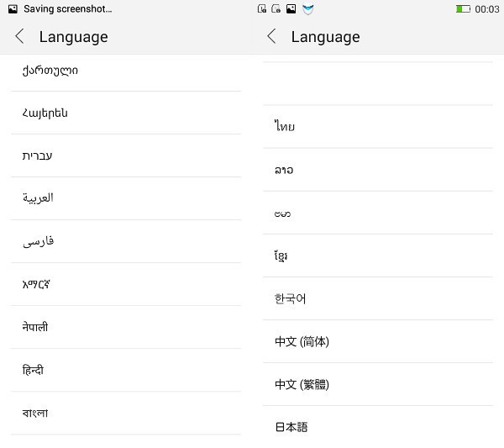This screenshot has height=448, width=504.
Task: Choose Thai language ไทย
Action: click(x=285, y=127)
